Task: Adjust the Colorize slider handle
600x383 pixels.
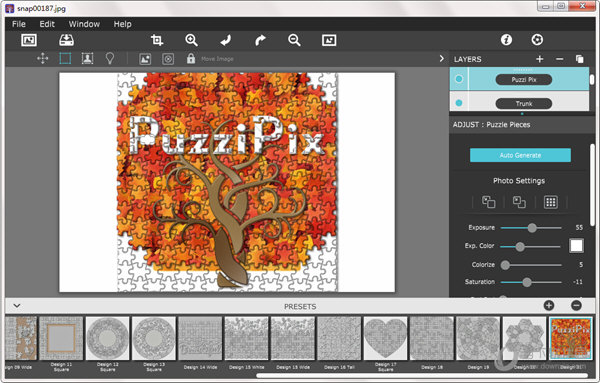Action: pyautogui.click(x=505, y=265)
